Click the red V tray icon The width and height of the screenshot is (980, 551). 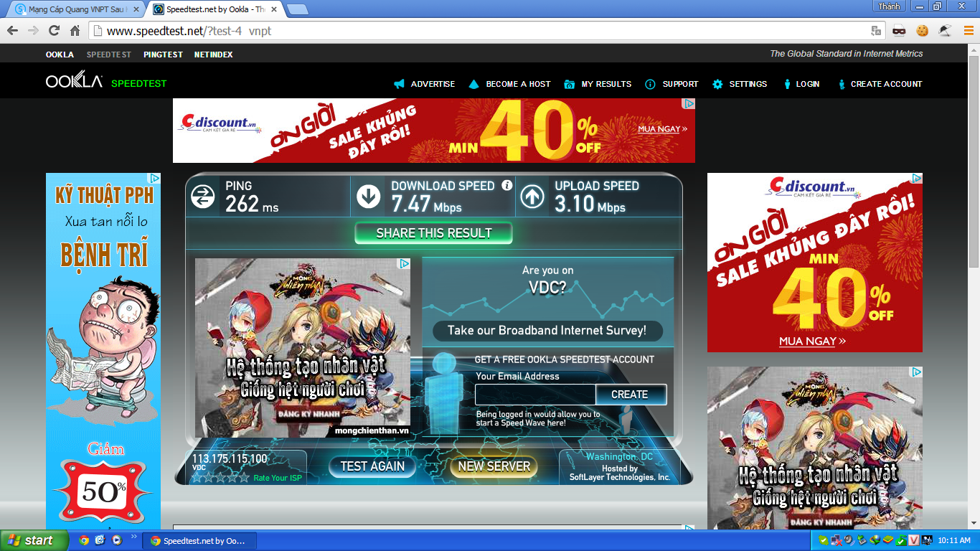click(x=914, y=540)
